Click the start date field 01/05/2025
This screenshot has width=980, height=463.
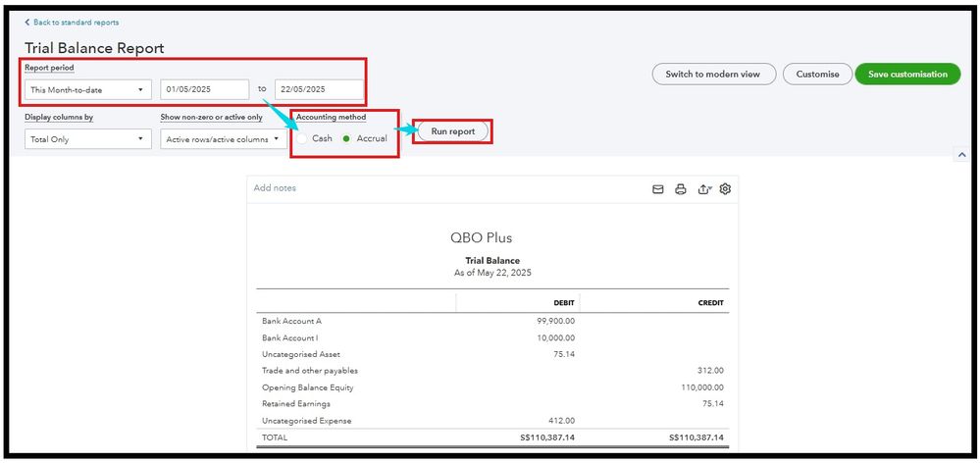point(205,89)
